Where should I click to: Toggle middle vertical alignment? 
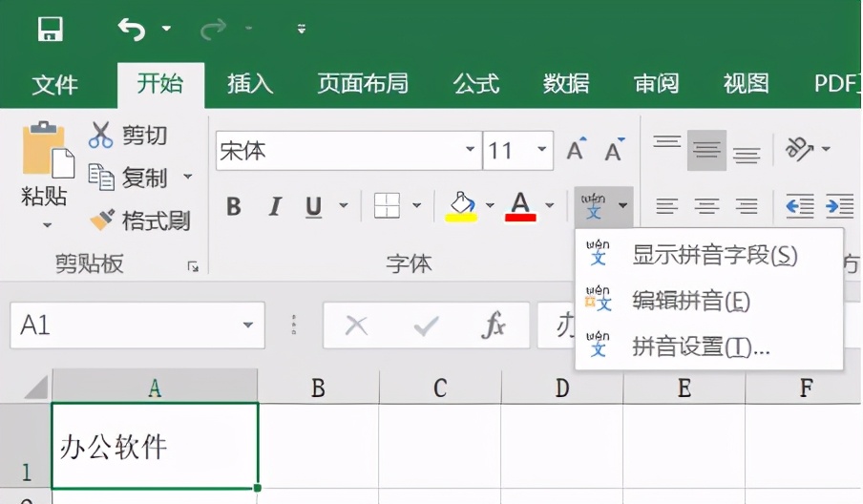pos(706,150)
